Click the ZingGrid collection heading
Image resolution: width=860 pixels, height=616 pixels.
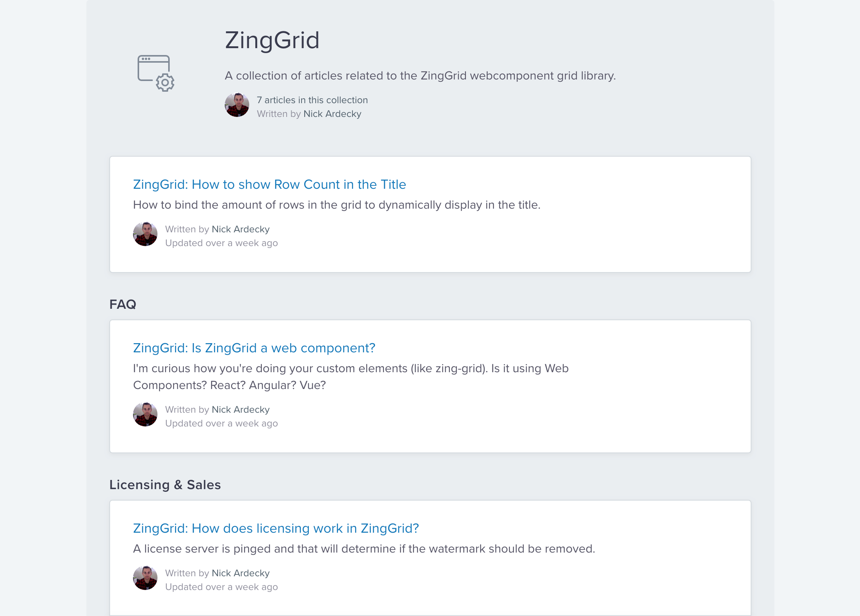(x=272, y=41)
